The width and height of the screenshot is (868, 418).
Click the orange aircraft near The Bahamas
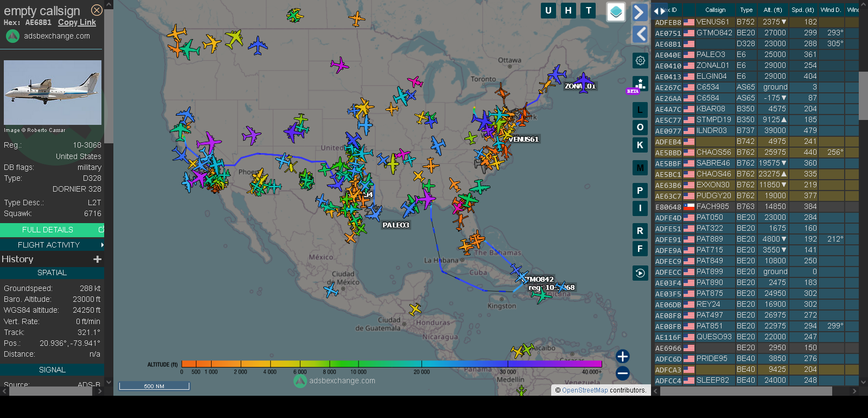coord(476,238)
